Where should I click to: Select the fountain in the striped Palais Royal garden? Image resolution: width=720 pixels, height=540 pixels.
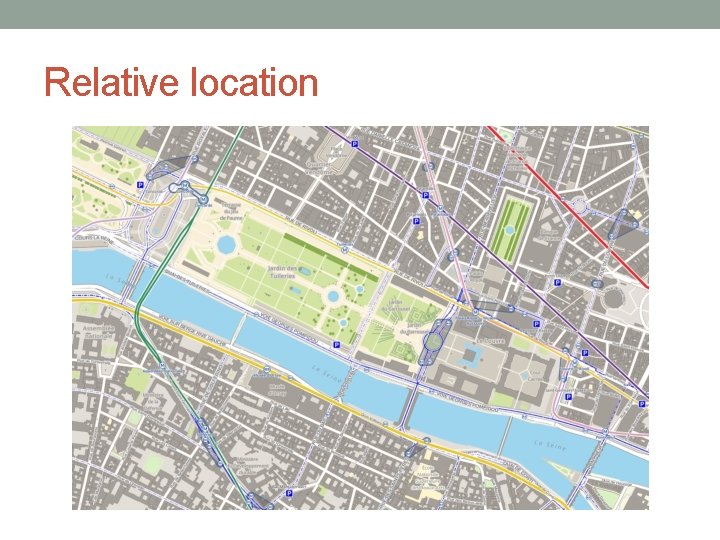(509, 230)
